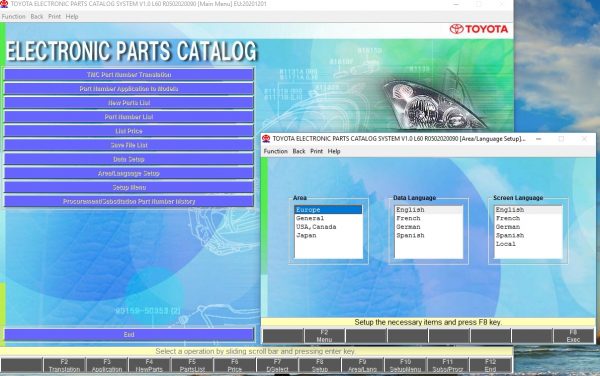The width and height of the screenshot is (600, 376).
Task: Select USA,Canada in the Area list
Action: click(x=328, y=227)
